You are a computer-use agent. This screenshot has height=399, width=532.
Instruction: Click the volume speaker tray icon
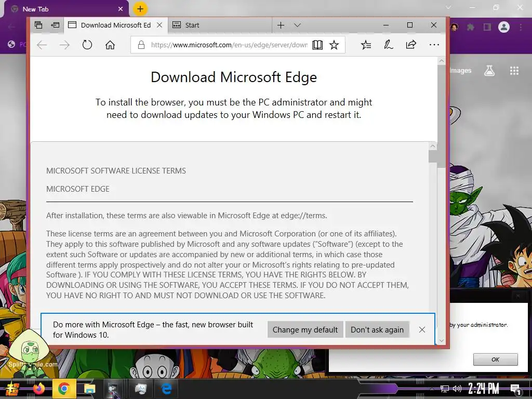[x=457, y=389]
